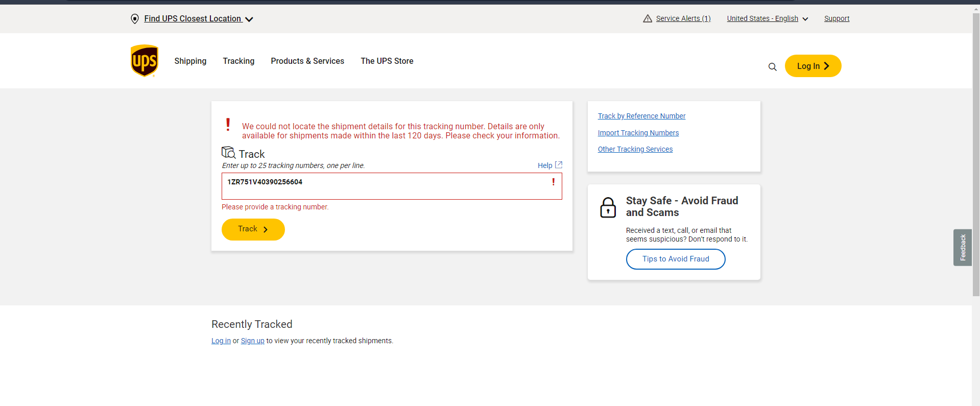The image size is (980, 406).
Task: Click the Service Alerts warning triangle icon
Action: click(x=648, y=18)
